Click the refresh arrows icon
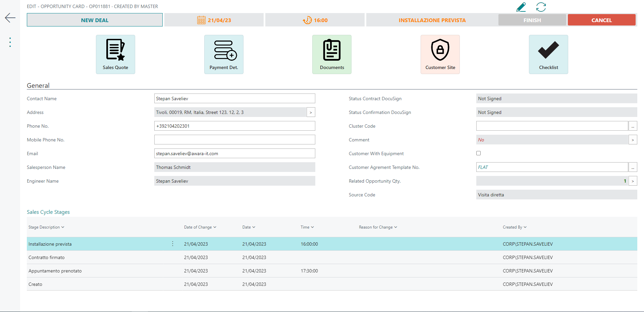Viewport: 644px width, 312px height. click(541, 7)
